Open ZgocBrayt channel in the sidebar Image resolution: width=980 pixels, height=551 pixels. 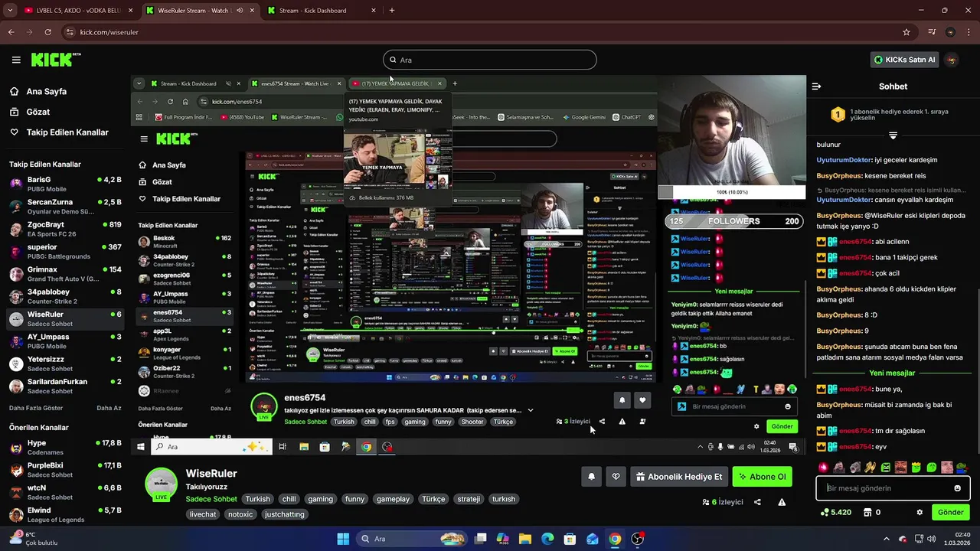65,229
